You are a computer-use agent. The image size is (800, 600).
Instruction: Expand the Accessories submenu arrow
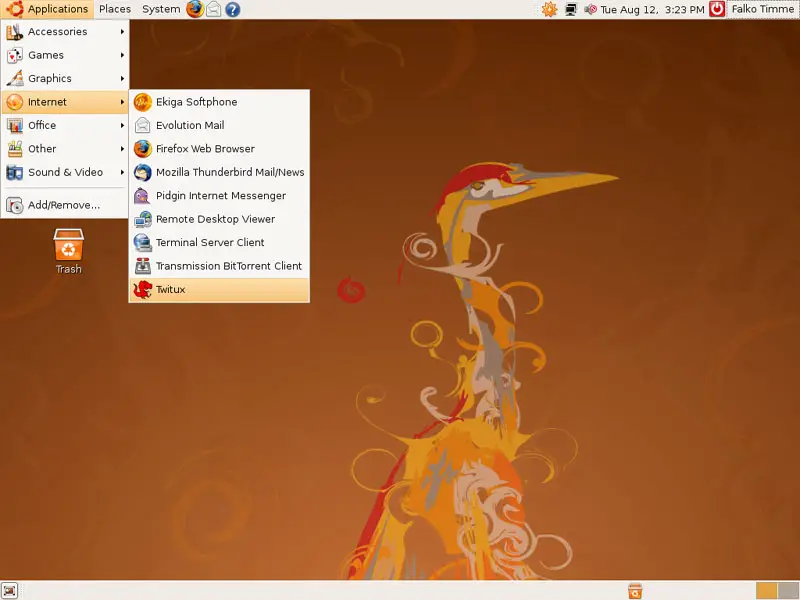[122, 32]
